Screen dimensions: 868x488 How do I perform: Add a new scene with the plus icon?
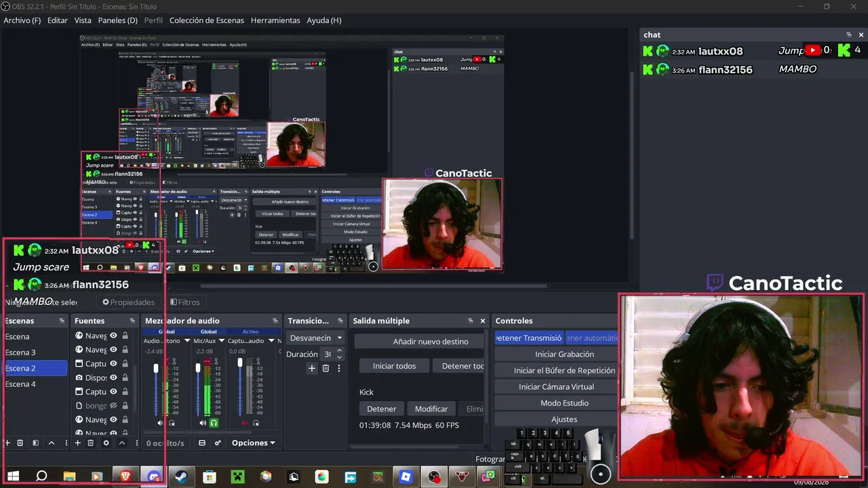point(7,443)
